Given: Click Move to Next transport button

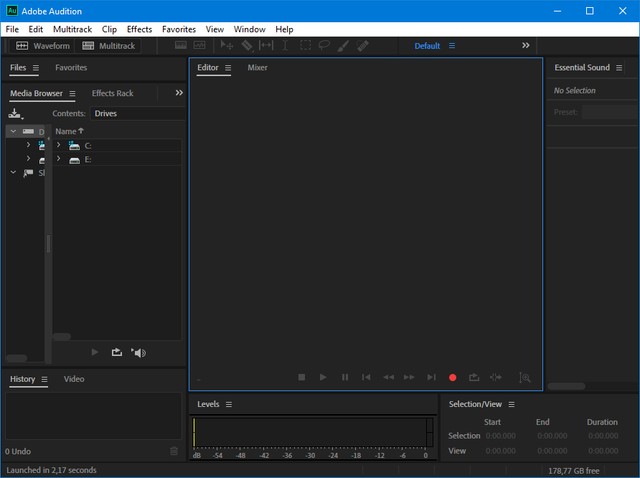Looking at the screenshot, I should coord(431,377).
